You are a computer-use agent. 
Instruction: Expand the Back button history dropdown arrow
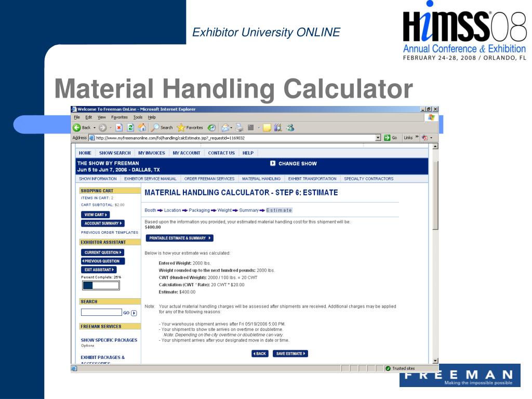pos(95,128)
